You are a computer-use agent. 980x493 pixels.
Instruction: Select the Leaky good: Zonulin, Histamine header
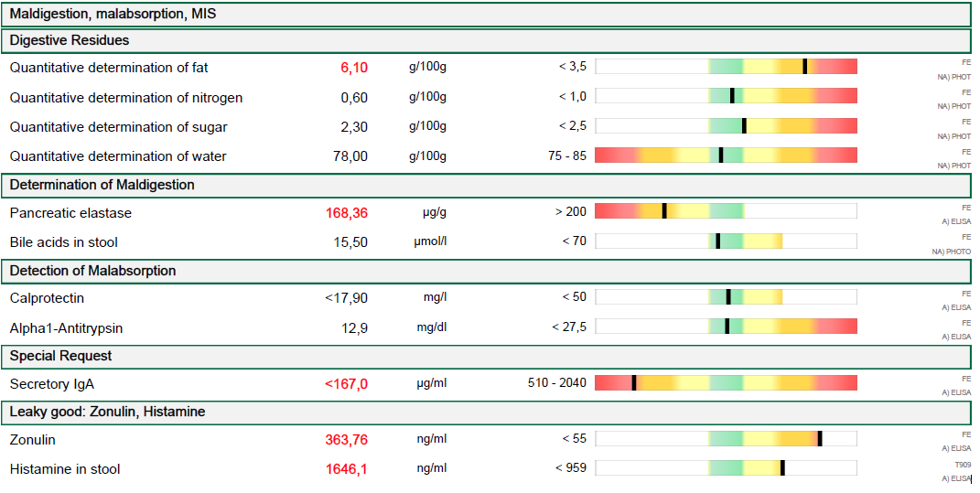pos(107,413)
